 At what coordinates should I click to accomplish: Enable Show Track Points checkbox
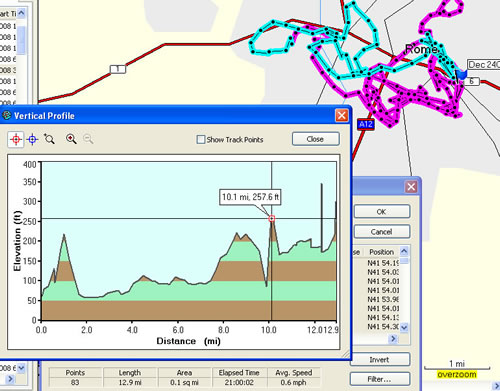point(201,139)
